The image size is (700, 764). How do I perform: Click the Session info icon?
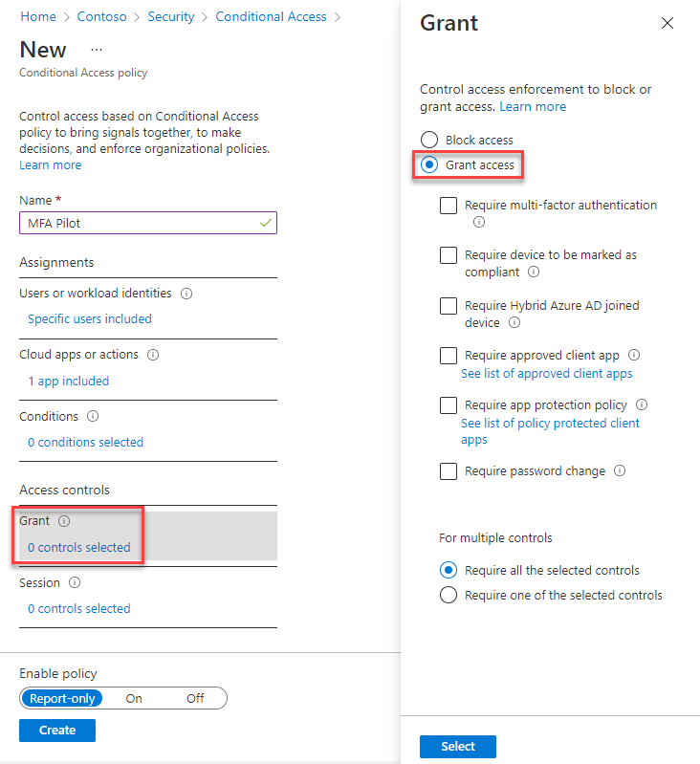75,582
